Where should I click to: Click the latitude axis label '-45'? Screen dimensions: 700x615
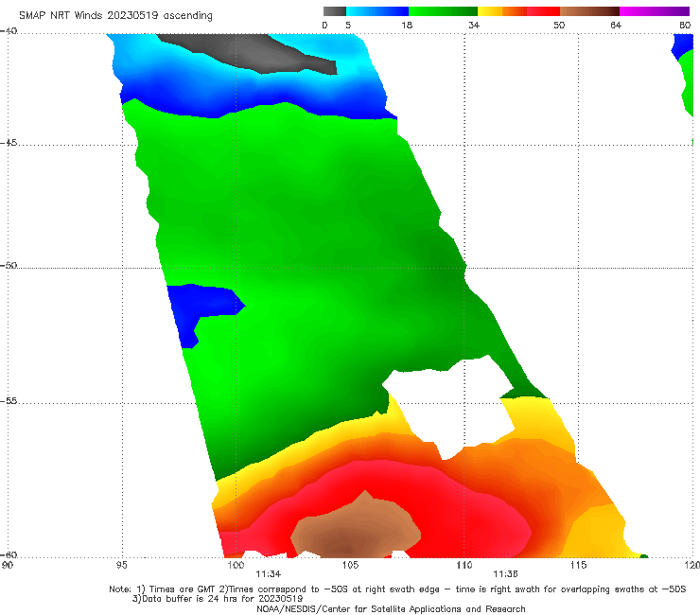click(9, 143)
